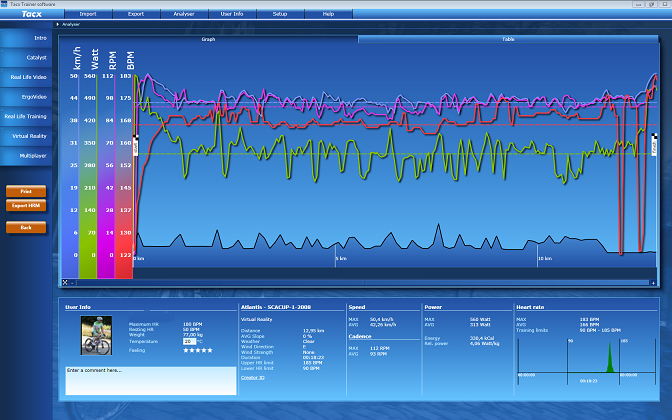
Task: Select Real Life Video in the sidebar
Action: (x=28, y=76)
